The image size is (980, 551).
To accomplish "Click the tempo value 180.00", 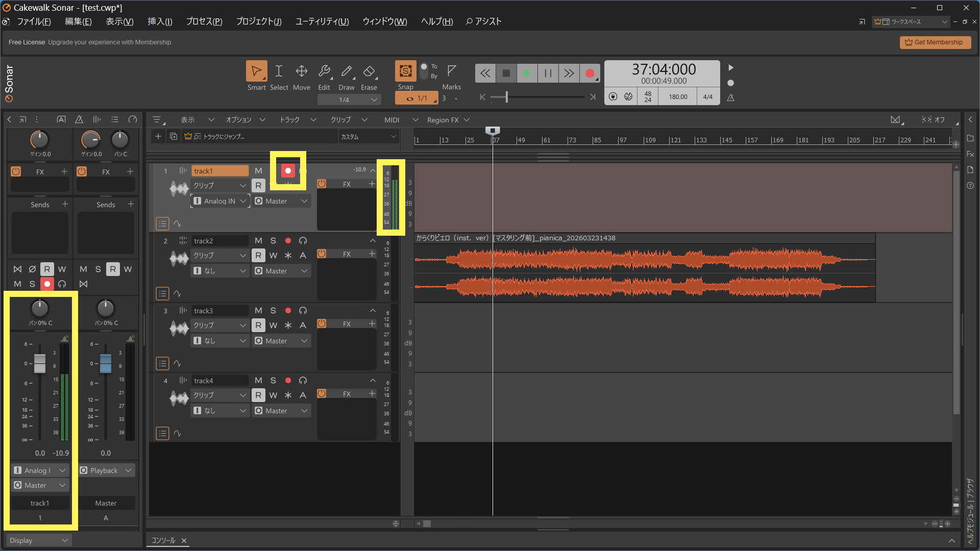I will pyautogui.click(x=678, y=96).
